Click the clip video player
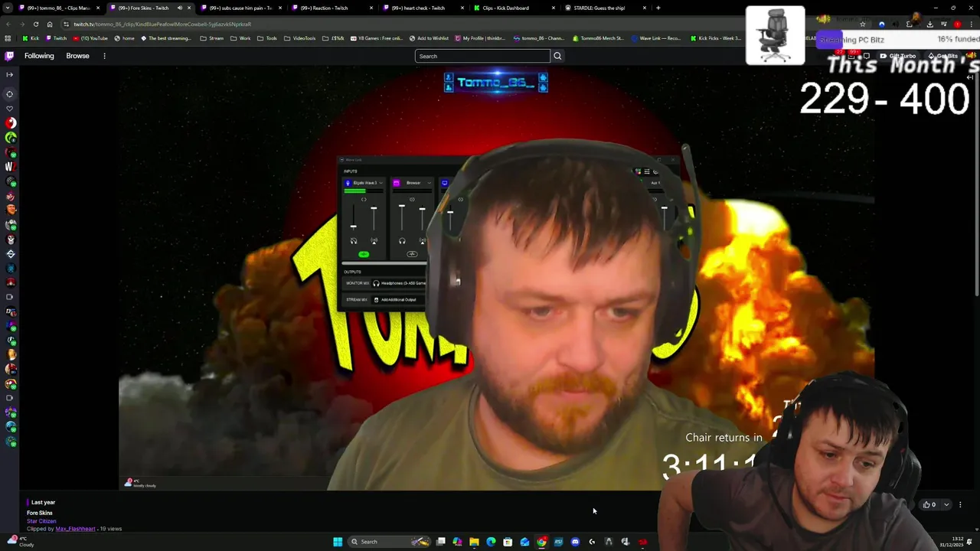Viewport: 980px width, 551px height. 496,278
